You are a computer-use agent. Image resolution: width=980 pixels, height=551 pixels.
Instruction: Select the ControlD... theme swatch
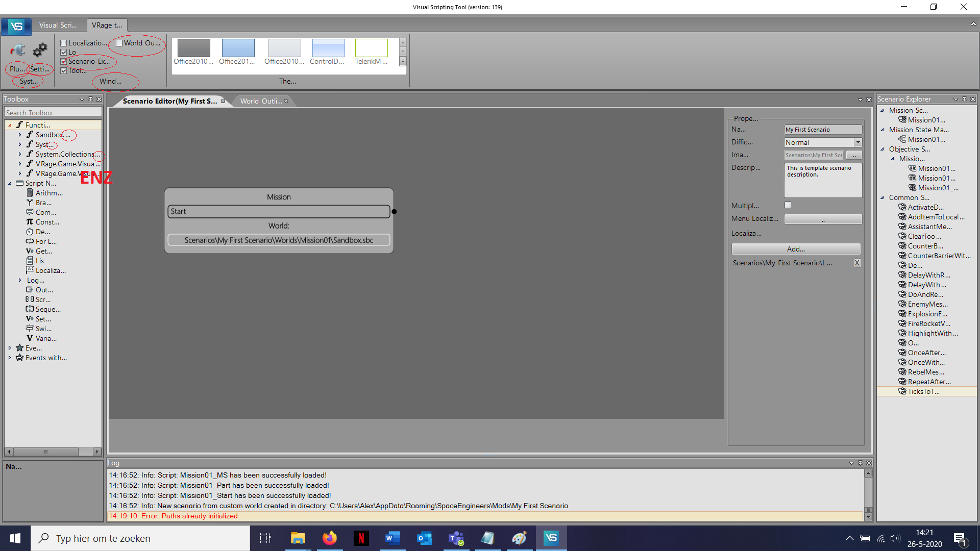point(328,48)
